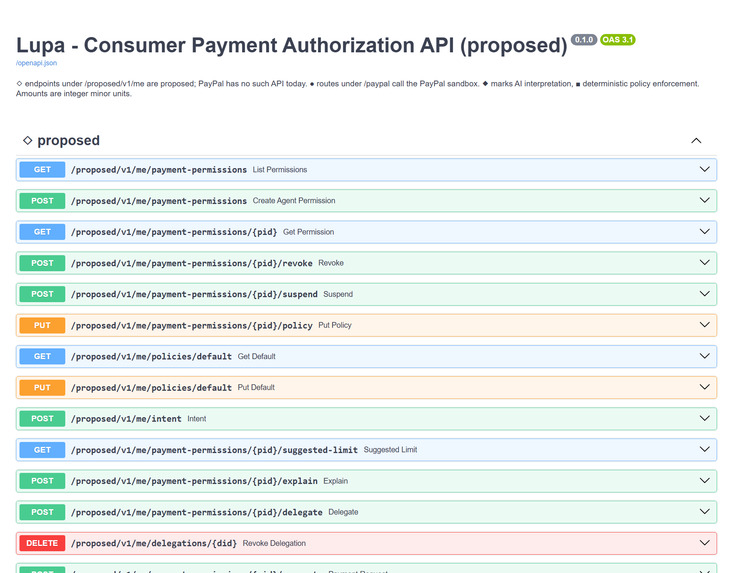Collapse the proposed section with the chevron
733x573 pixels.
tap(696, 141)
